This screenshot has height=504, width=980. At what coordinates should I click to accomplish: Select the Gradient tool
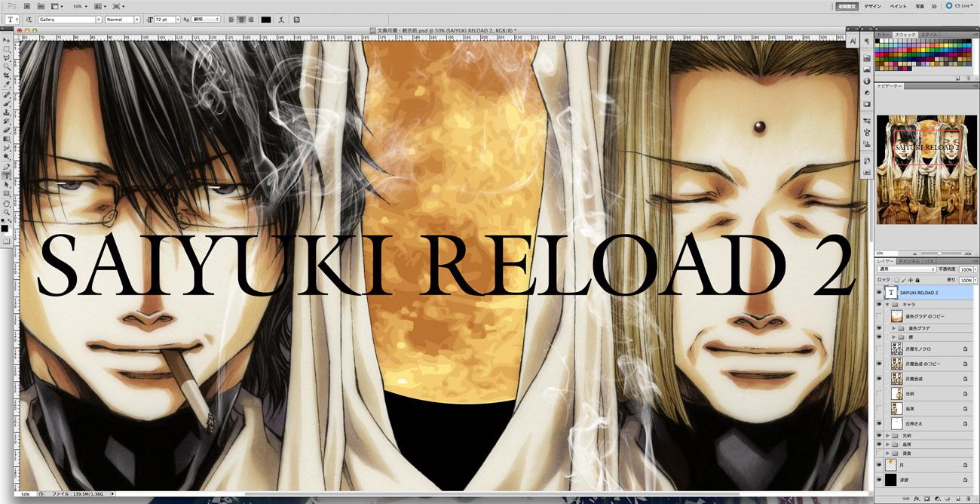tap(6, 139)
